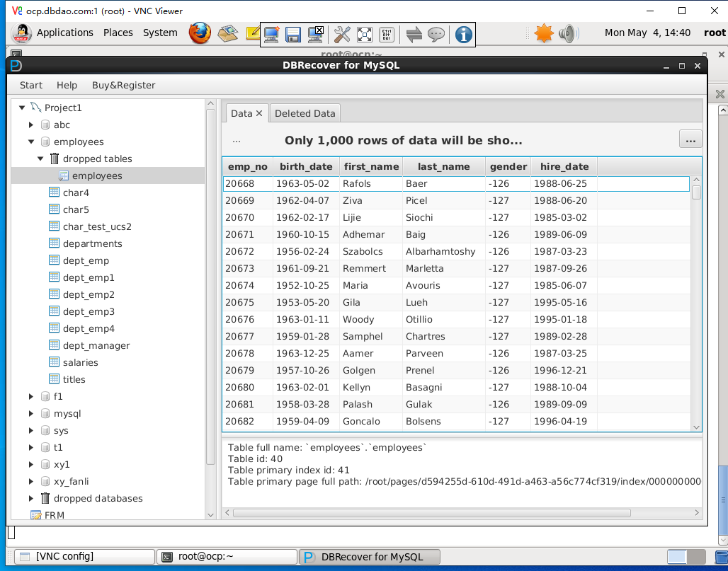Click the ellipsis button at right
The height and width of the screenshot is (571, 728).
(x=690, y=139)
